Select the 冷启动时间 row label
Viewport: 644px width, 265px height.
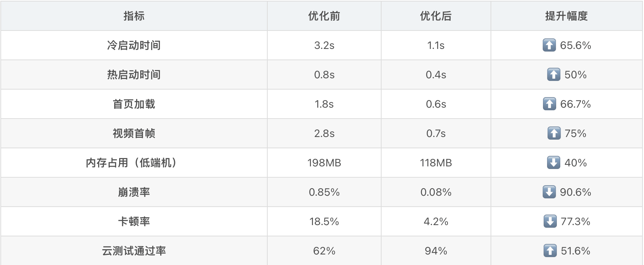(x=134, y=45)
